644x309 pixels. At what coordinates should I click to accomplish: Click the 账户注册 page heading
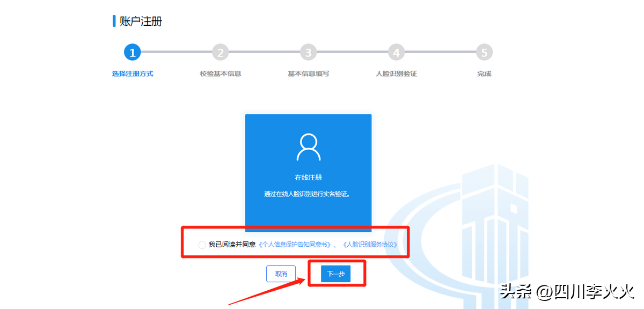141,21
